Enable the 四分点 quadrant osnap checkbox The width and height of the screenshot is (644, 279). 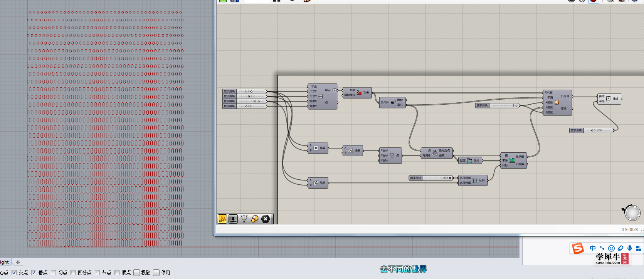coord(73,272)
